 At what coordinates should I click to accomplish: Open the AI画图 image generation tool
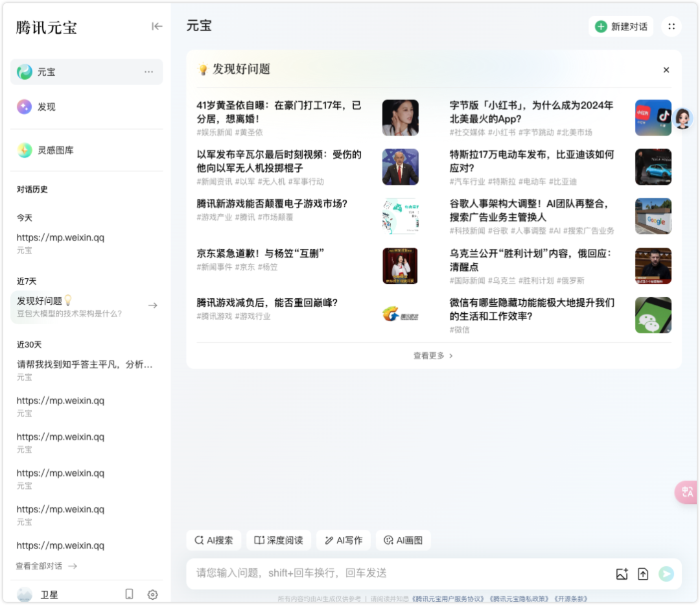pyautogui.click(x=403, y=540)
